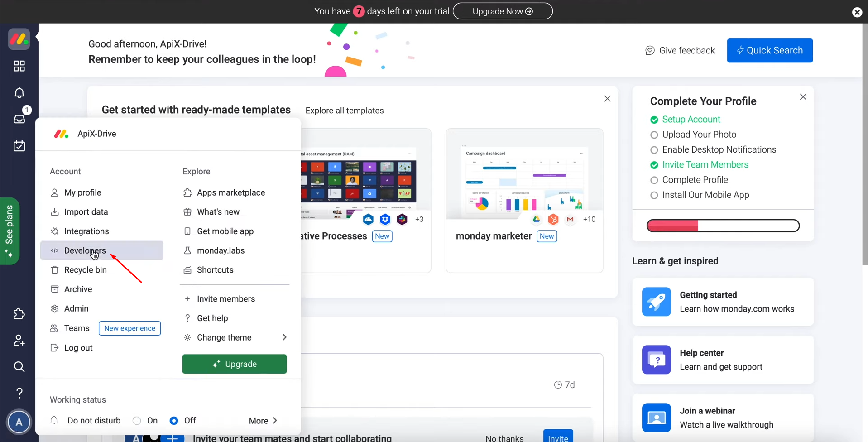Click the Do not disturb bell icon
This screenshot has width=868, height=442.
(x=54, y=420)
